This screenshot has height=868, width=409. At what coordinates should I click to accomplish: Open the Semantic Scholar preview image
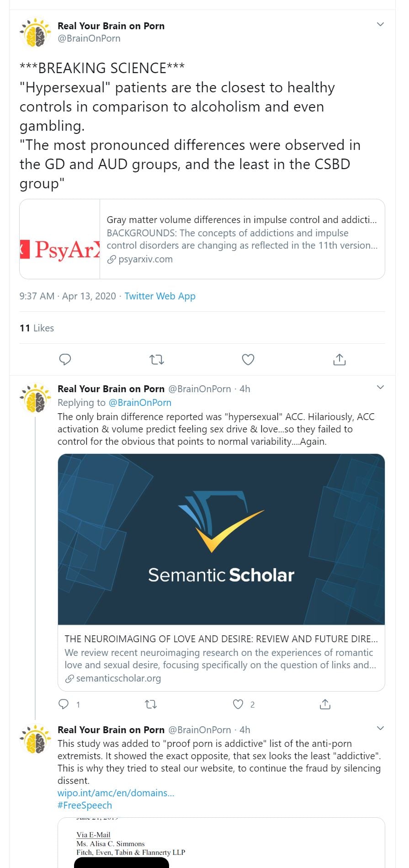pyautogui.click(x=221, y=539)
